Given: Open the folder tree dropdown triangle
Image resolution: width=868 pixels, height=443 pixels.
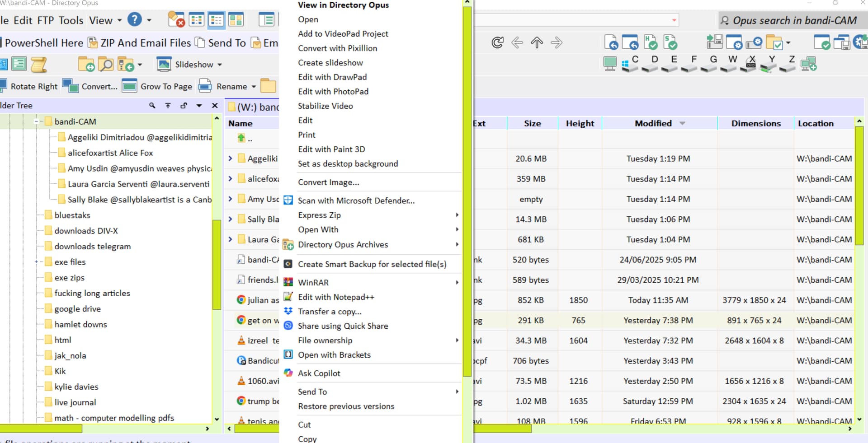Looking at the screenshot, I should tap(199, 105).
